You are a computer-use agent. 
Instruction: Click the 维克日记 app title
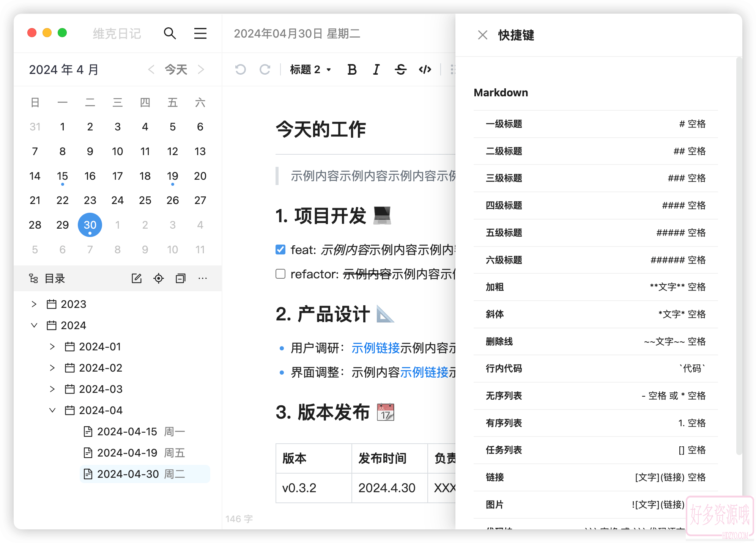[x=117, y=34]
